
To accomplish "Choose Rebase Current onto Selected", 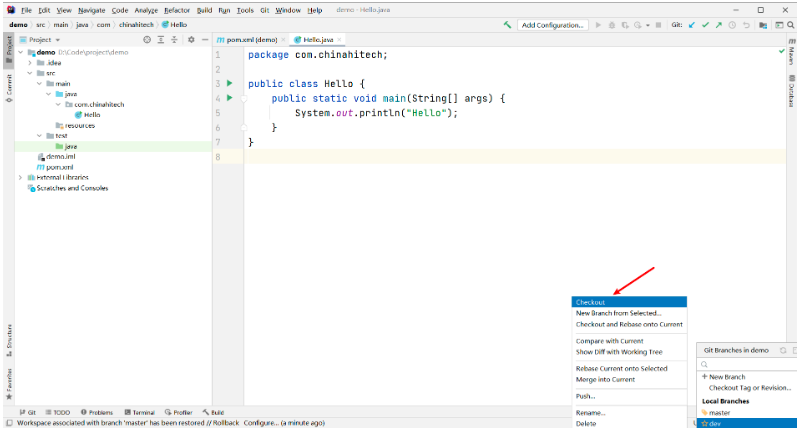I will pyautogui.click(x=629, y=368).
